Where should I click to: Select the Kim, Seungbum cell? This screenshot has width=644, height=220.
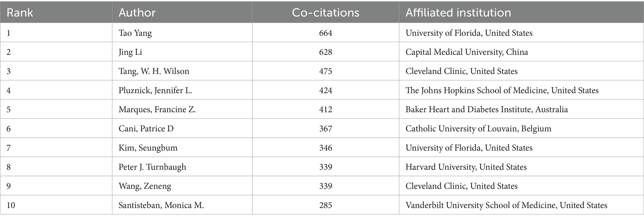[182, 148]
